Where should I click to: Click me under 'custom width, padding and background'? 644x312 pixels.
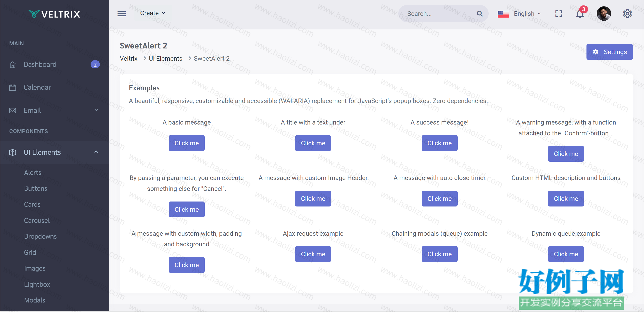[x=187, y=265]
